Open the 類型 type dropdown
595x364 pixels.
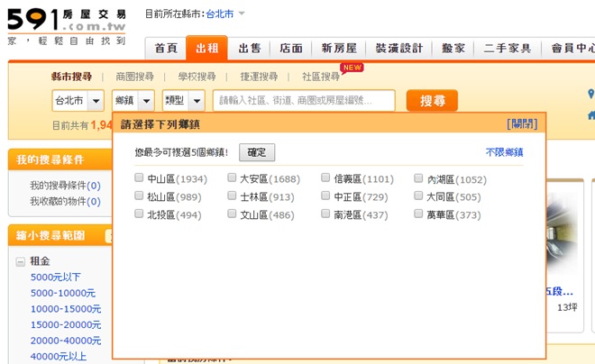(183, 101)
